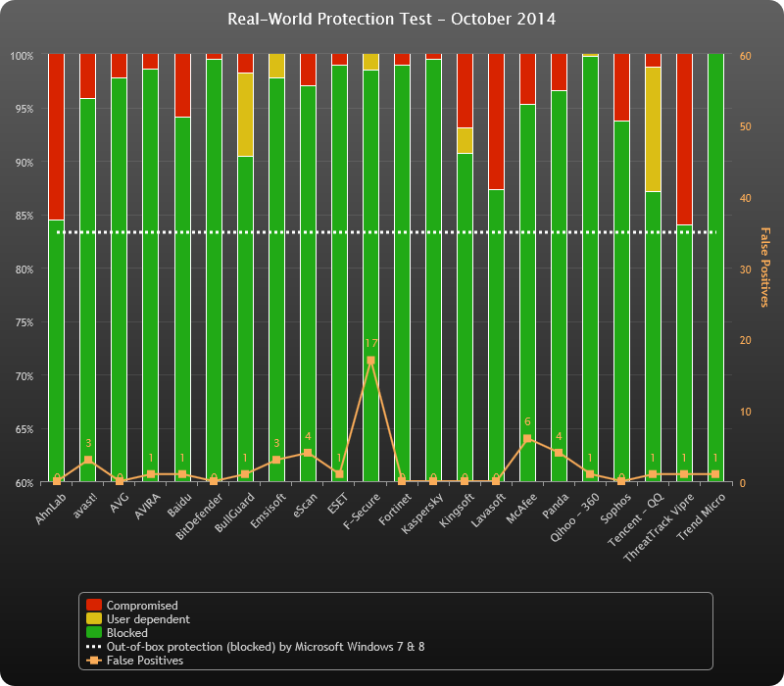784x686 pixels.
Task: Click Lavasoft's red compromised bar segment
Action: point(496,122)
